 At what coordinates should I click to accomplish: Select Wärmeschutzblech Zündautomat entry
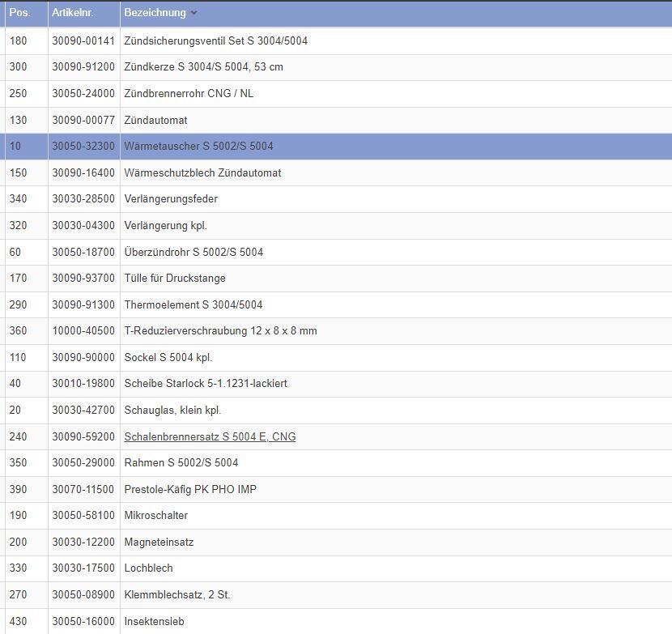pyautogui.click(x=202, y=172)
